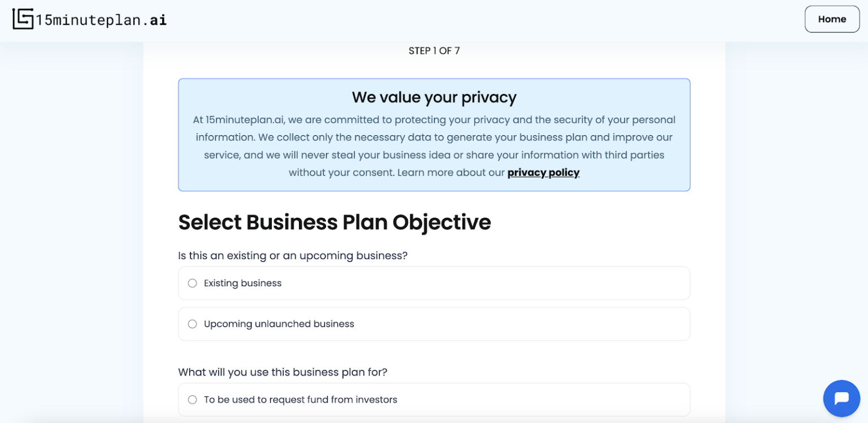The width and height of the screenshot is (868, 423).
Task: Click the STEP 1 OF 7 indicator
Action: click(434, 50)
